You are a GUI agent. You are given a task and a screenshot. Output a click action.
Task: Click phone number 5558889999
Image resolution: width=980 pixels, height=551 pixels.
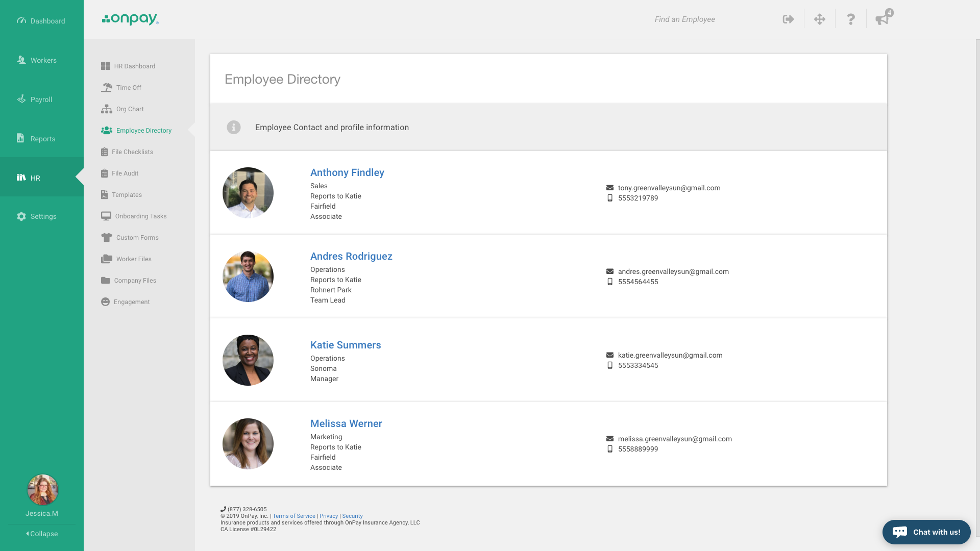click(x=638, y=449)
